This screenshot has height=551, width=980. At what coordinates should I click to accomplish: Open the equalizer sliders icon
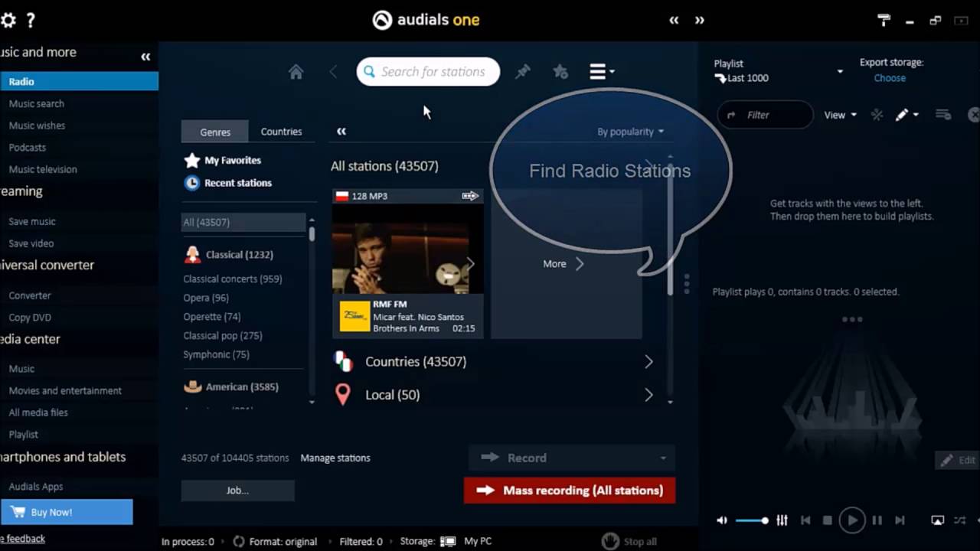click(x=782, y=520)
